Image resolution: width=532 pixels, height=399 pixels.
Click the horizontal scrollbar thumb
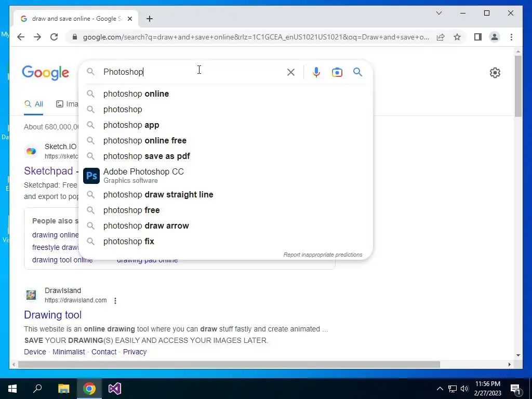(229, 364)
